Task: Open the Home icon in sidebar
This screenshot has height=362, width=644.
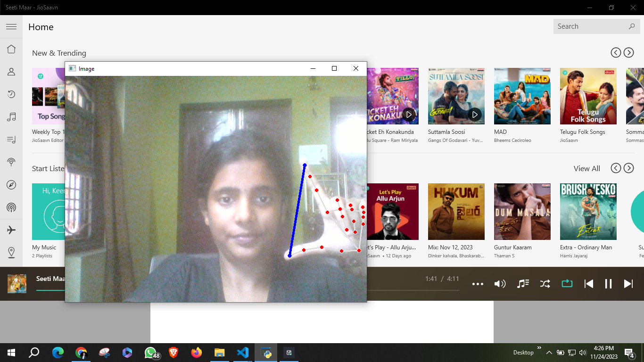Action: (11, 49)
